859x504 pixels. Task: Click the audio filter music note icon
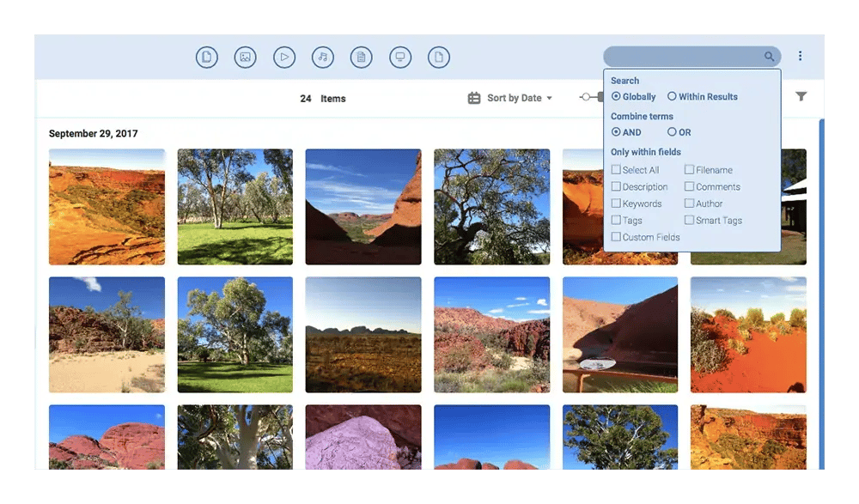tap(322, 58)
